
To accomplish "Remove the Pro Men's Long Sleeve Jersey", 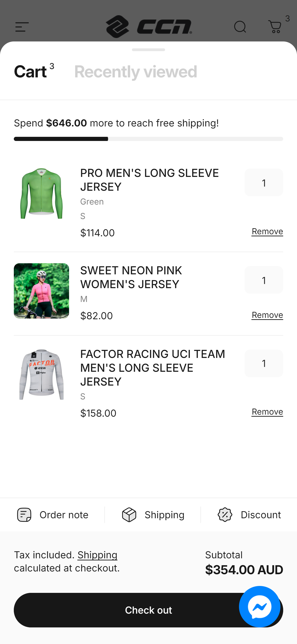I will (x=267, y=231).
